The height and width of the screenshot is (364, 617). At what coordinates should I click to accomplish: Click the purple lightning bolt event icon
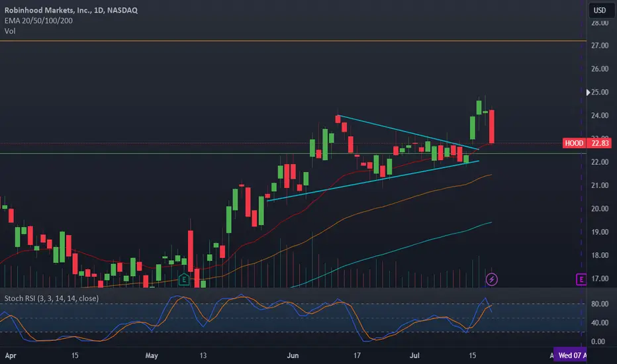pos(491,279)
